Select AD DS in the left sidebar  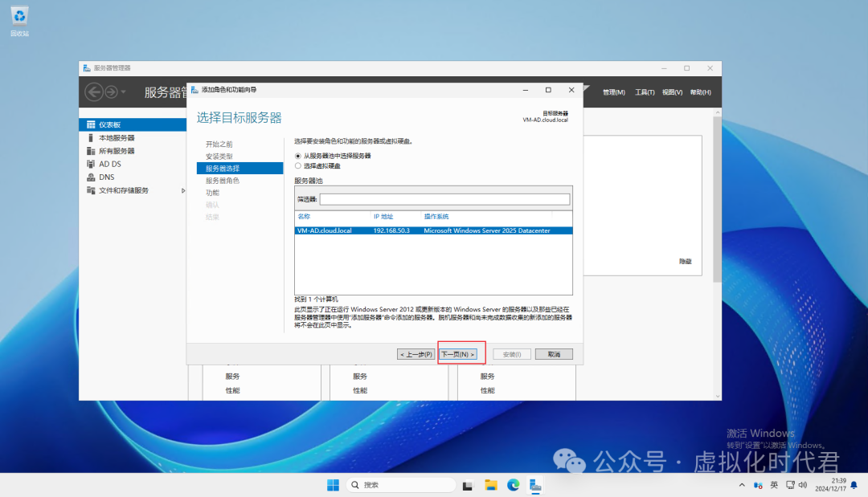[109, 164]
